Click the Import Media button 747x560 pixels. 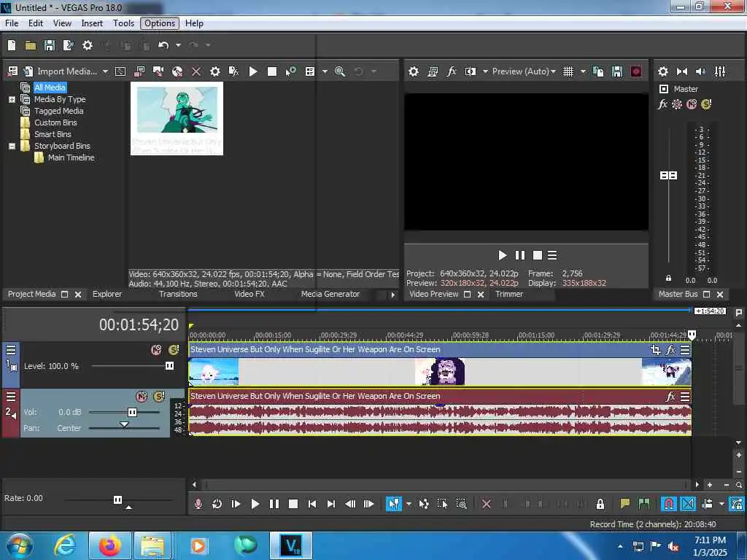coord(67,71)
